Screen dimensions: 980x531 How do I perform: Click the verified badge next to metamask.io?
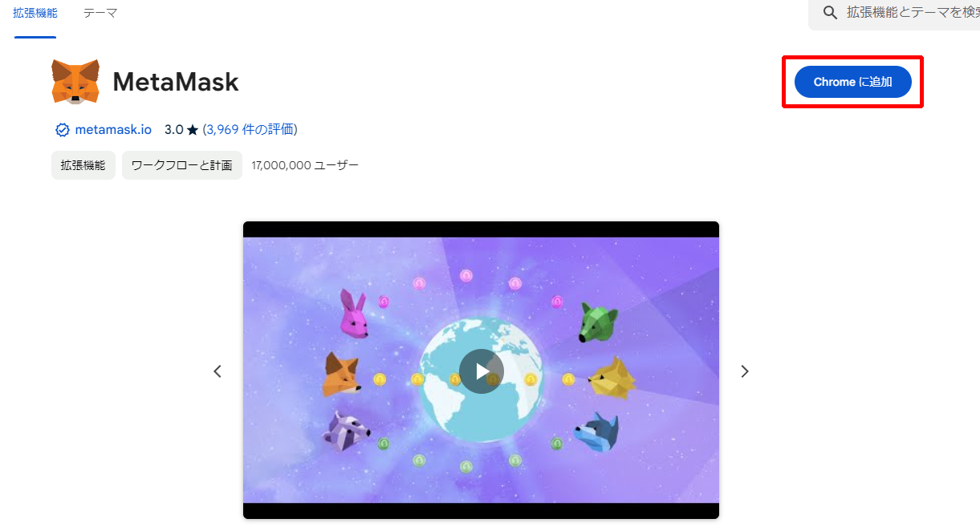(62, 130)
